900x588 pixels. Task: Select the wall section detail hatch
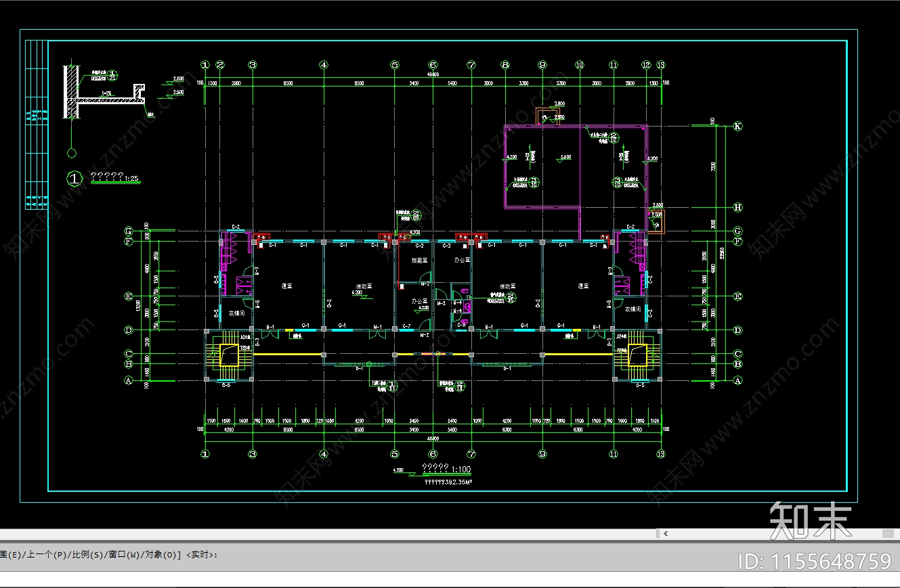tap(70, 91)
